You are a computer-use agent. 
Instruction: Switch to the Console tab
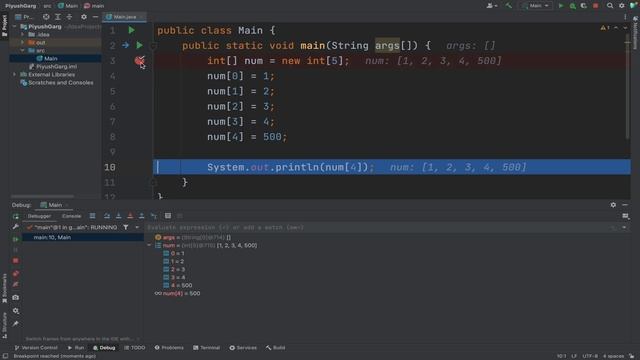click(x=71, y=216)
